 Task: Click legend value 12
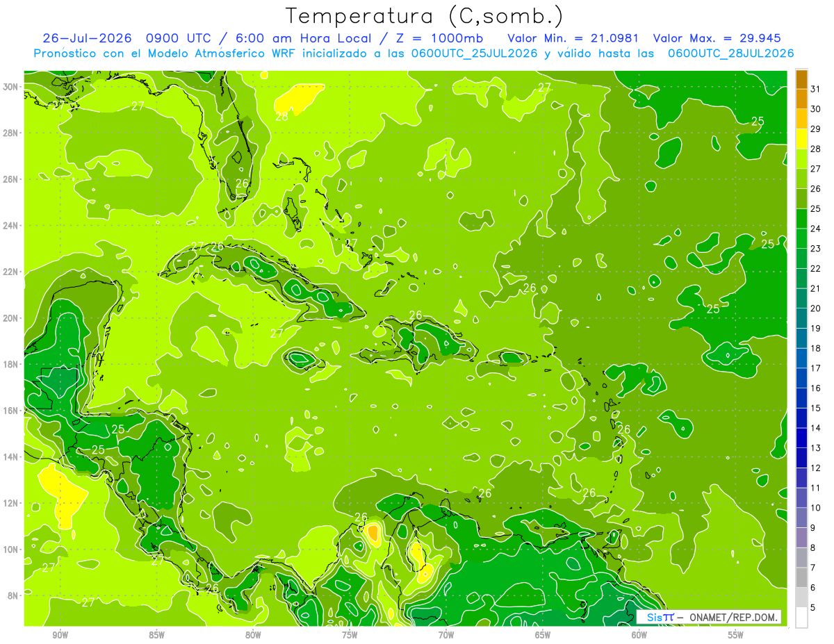tap(816, 468)
